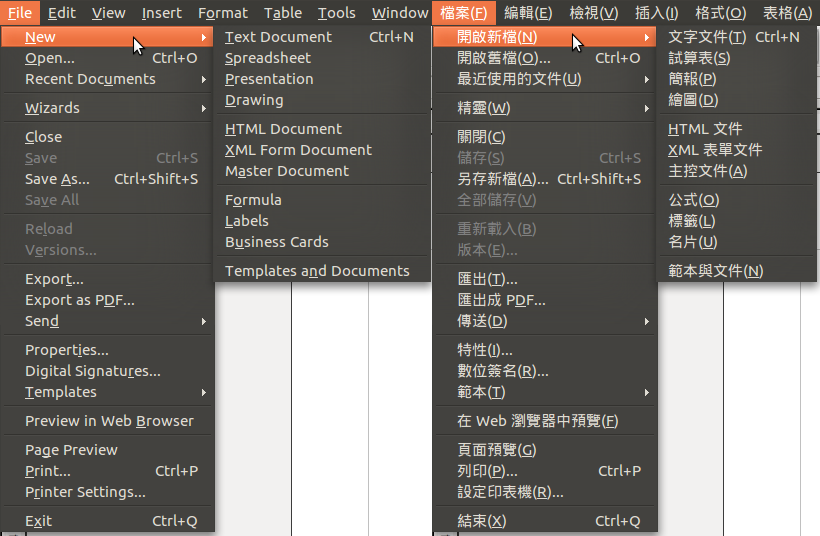This screenshot has height=536, width=820.
Task: Click Printer Settings... in the File menu
Action: coord(85,492)
